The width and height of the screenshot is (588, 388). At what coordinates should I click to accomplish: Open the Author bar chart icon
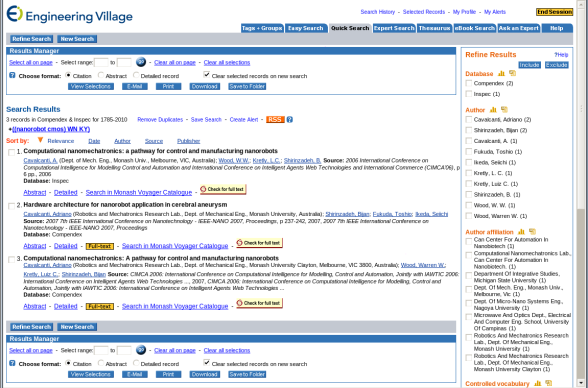[x=493, y=110]
